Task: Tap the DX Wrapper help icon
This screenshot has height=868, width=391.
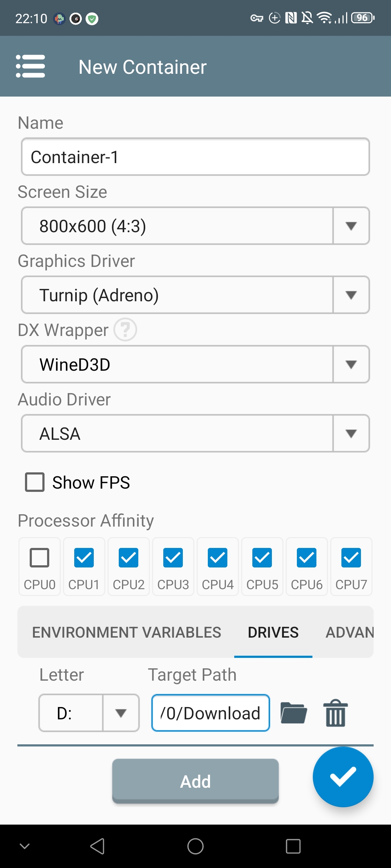Action: [125, 329]
